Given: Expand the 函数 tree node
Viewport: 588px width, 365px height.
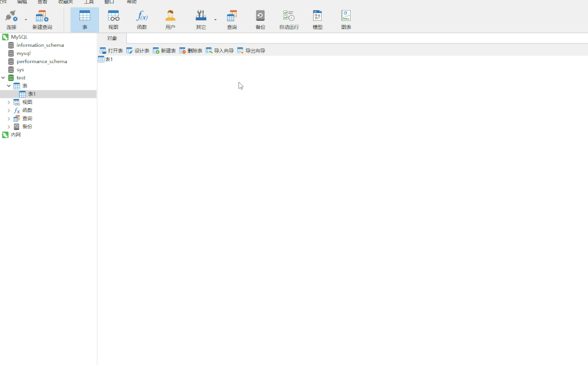Looking at the screenshot, I should pos(9,110).
